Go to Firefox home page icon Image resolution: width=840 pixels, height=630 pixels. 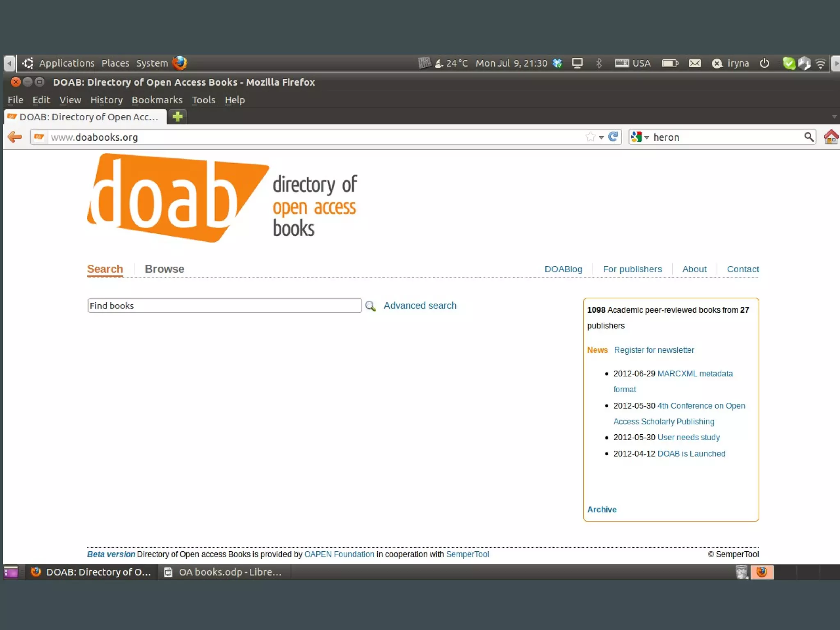(x=831, y=137)
